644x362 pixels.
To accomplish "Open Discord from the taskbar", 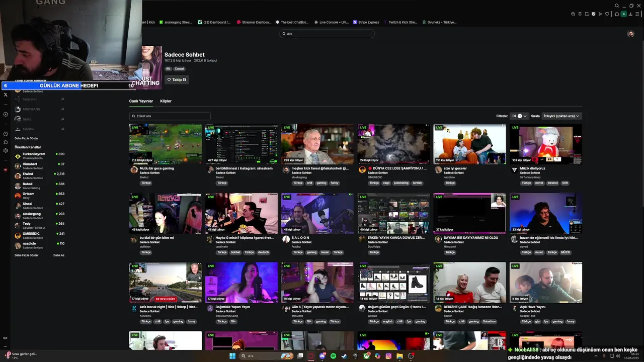I will click(x=322, y=356).
